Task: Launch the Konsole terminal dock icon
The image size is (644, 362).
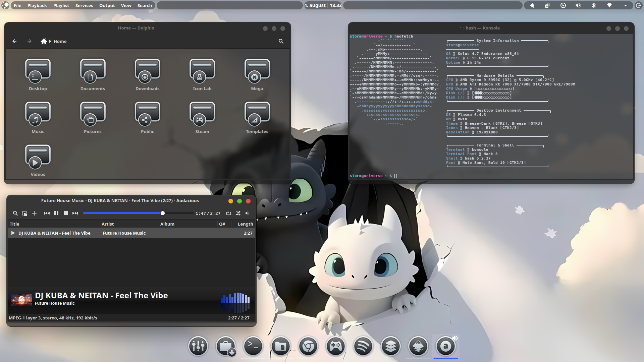Action: click(253, 346)
